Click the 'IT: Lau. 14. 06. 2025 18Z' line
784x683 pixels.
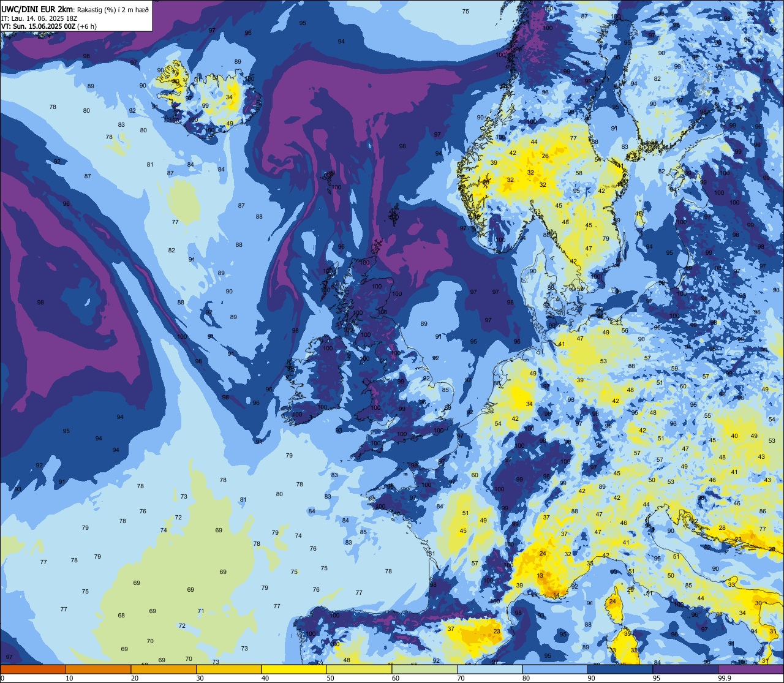39,18
